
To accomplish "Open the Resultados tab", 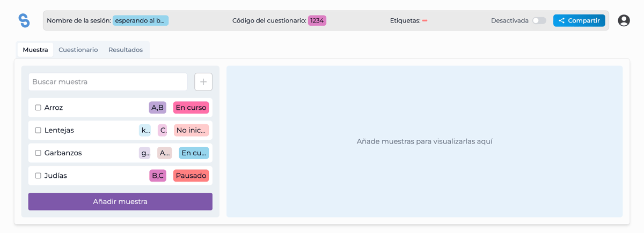I will tap(126, 50).
